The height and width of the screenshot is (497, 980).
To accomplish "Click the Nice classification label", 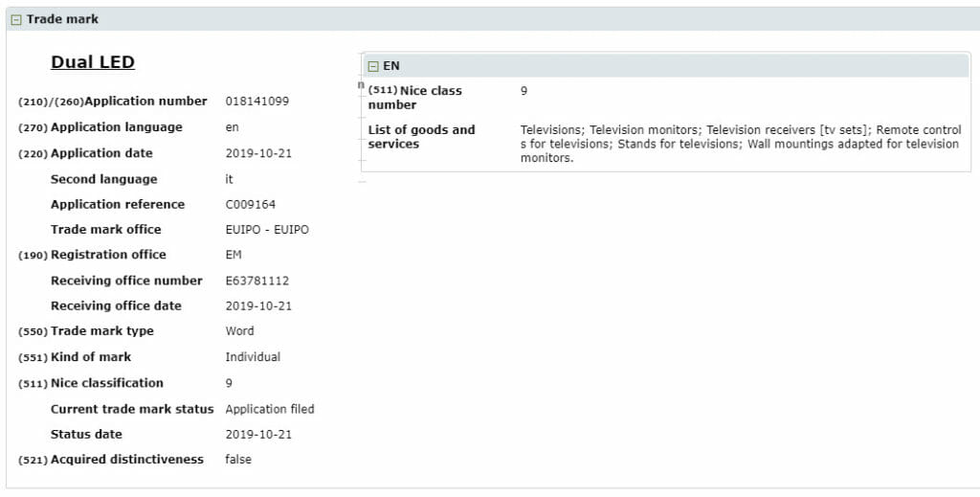I will point(107,383).
